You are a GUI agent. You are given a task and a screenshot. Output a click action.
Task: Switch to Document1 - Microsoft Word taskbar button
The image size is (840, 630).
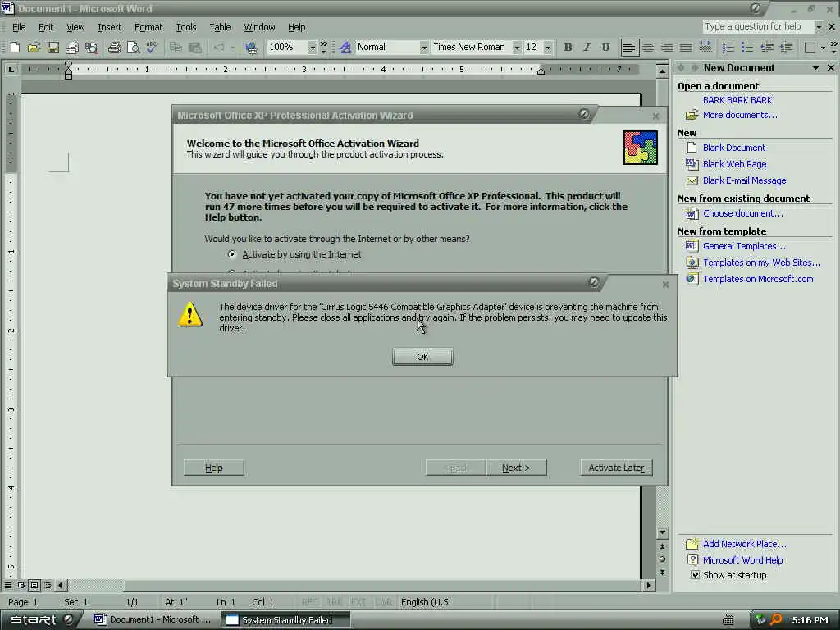click(152, 620)
